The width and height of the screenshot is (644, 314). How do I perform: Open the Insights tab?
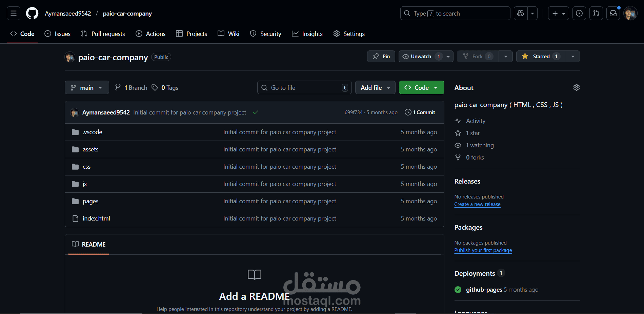coord(307,34)
